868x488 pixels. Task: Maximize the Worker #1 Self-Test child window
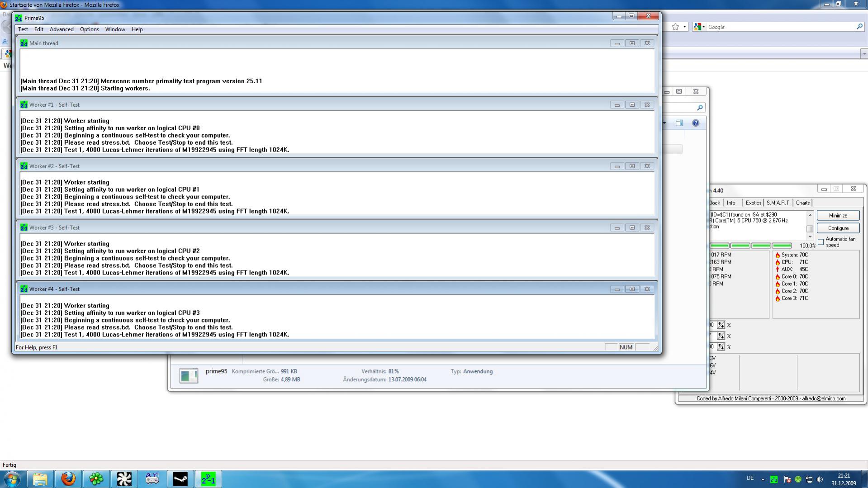632,105
